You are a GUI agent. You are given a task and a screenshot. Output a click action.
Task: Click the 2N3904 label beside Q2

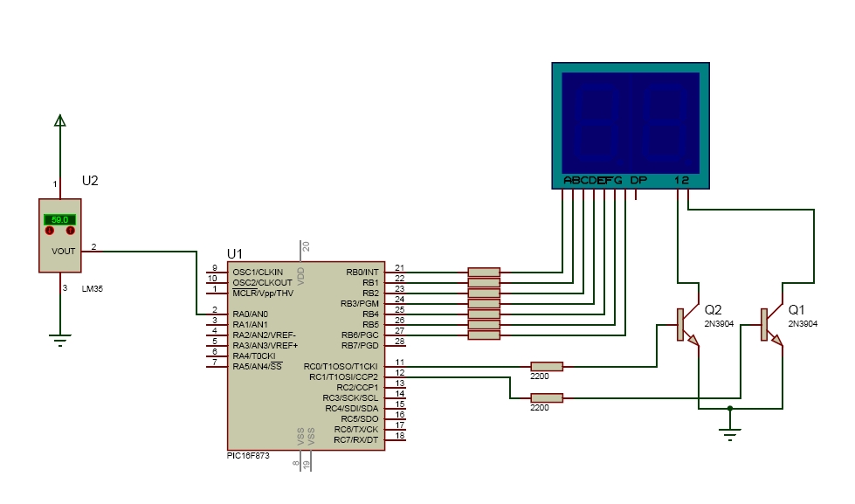[720, 323]
